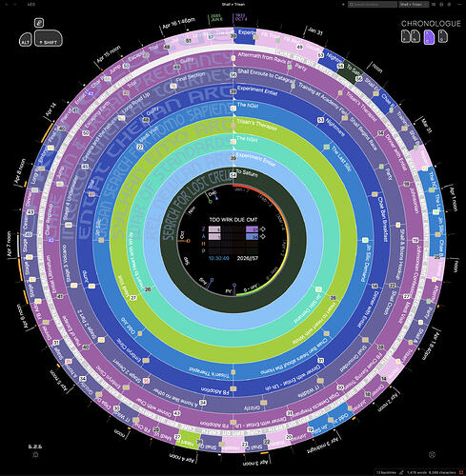
Task: Select the second page-shaped mode icon under CHRONOLOGUE
Action: coord(415,36)
